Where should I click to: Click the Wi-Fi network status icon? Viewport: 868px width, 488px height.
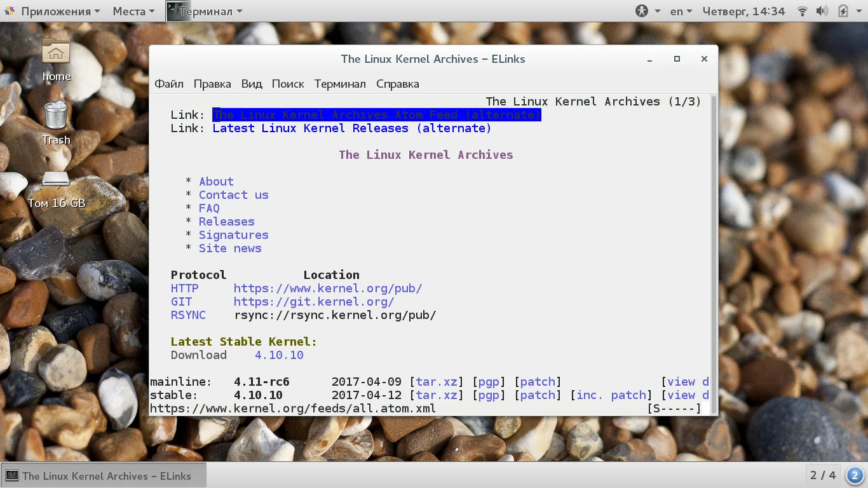point(803,11)
